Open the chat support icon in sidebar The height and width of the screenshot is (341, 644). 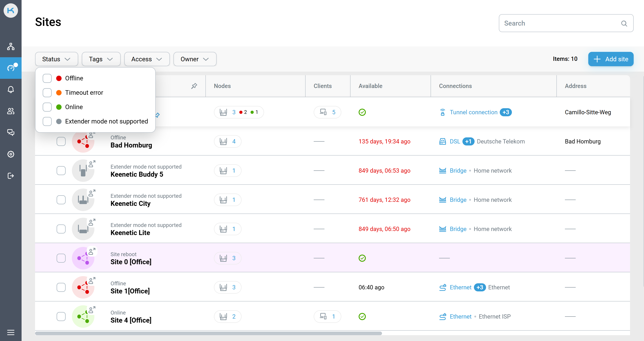11,132
